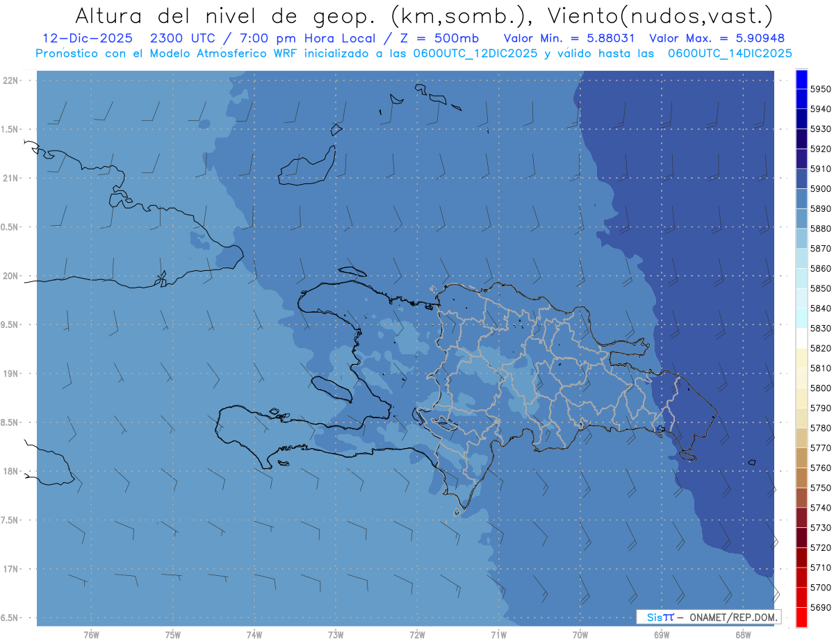Click the light cyan swatch between 5850 and 5860
Image resolution: width=834 pixels, height=644 pixels.
[x=801, y=278]
